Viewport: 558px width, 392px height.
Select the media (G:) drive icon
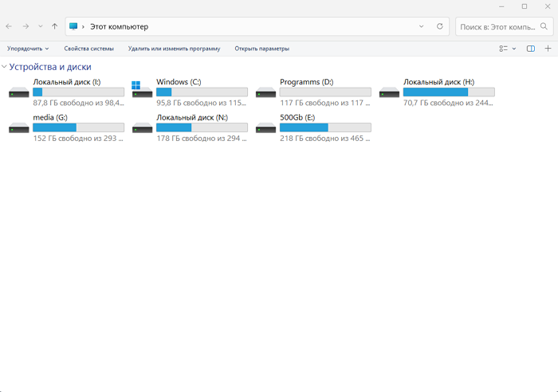click(x=18, y=127)
